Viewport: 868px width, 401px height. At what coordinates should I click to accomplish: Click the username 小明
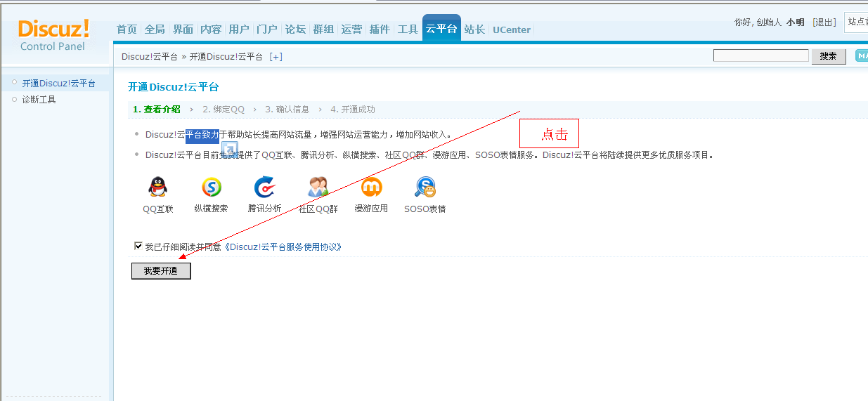point(796,22)
